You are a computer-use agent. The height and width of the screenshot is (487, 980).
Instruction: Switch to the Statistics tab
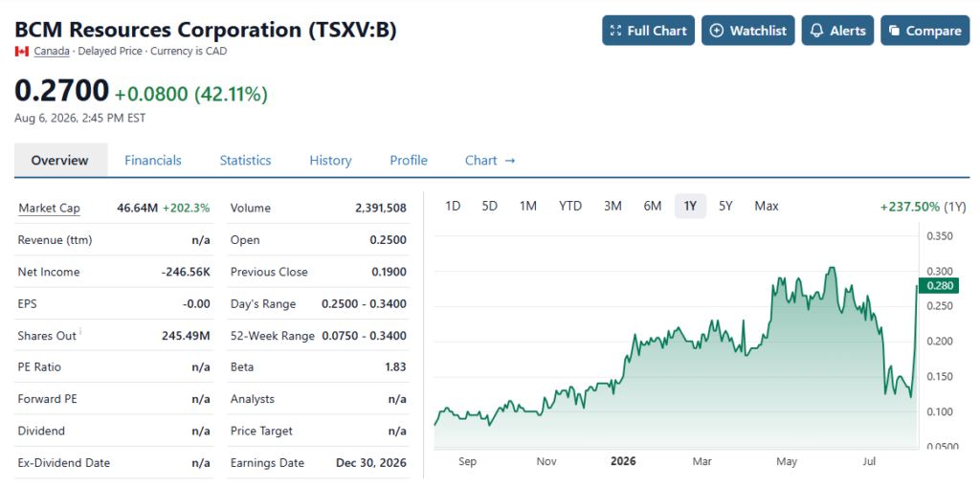(245, 161)
